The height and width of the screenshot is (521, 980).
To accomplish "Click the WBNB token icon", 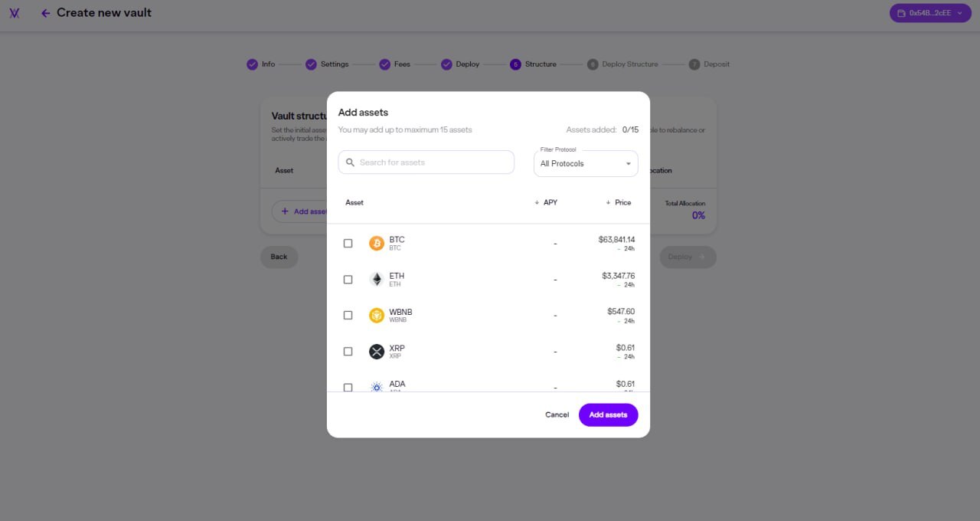I will pyautogui.click(x=377, y=315).
